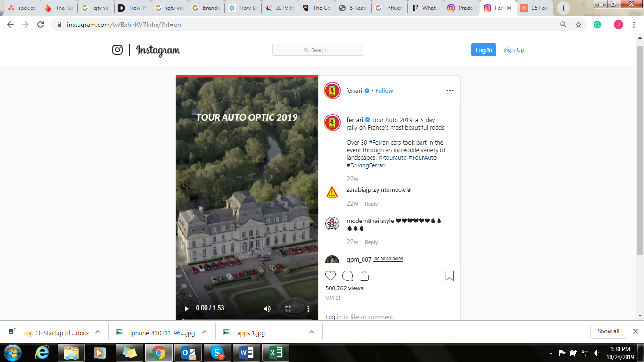Viewport: 644px width, 362px height.
Task: Open a new browser tab
Action: 563,8
